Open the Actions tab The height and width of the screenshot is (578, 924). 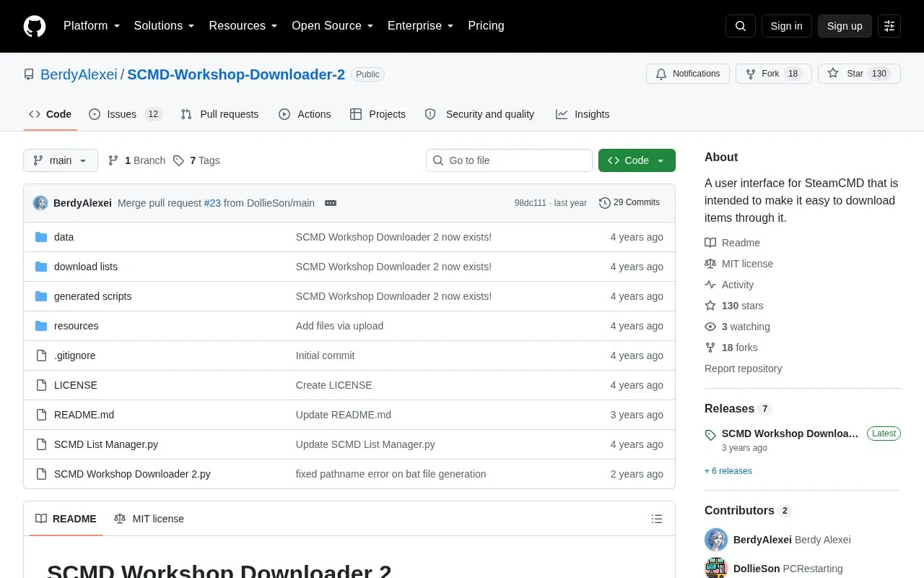(305, 114)
